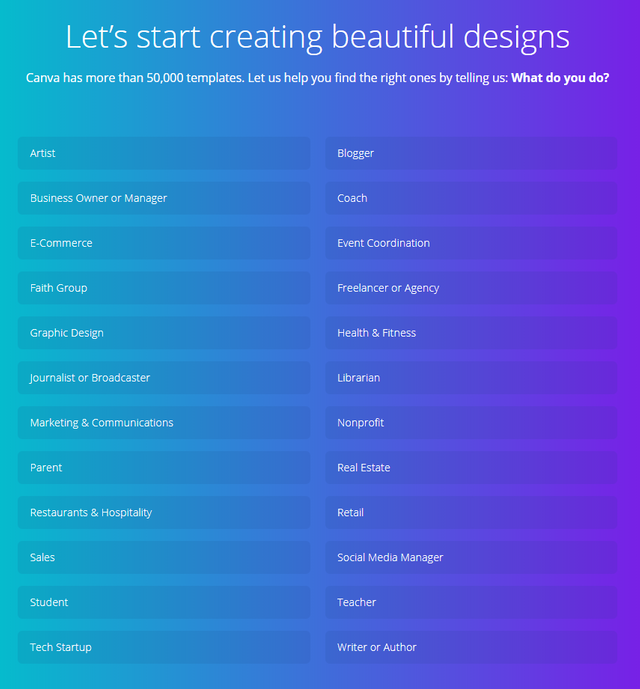
Task: Pick Health & Fitness
Action: (471, 333)
